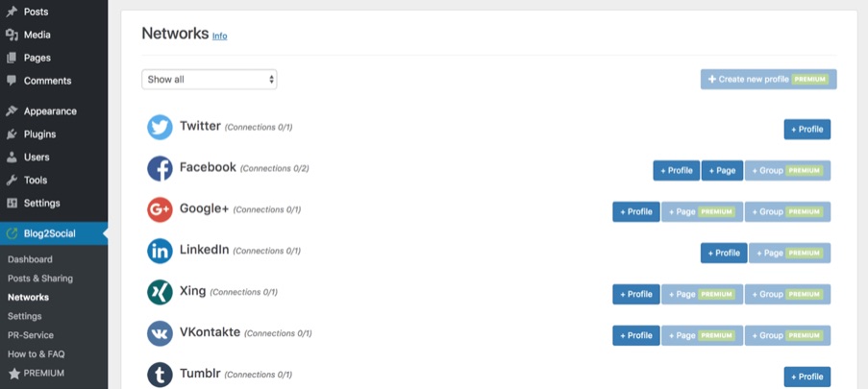This screenshot has width=868, height=389.
Task: Click Create new profile premium button
Action: (x=768, y=79)
